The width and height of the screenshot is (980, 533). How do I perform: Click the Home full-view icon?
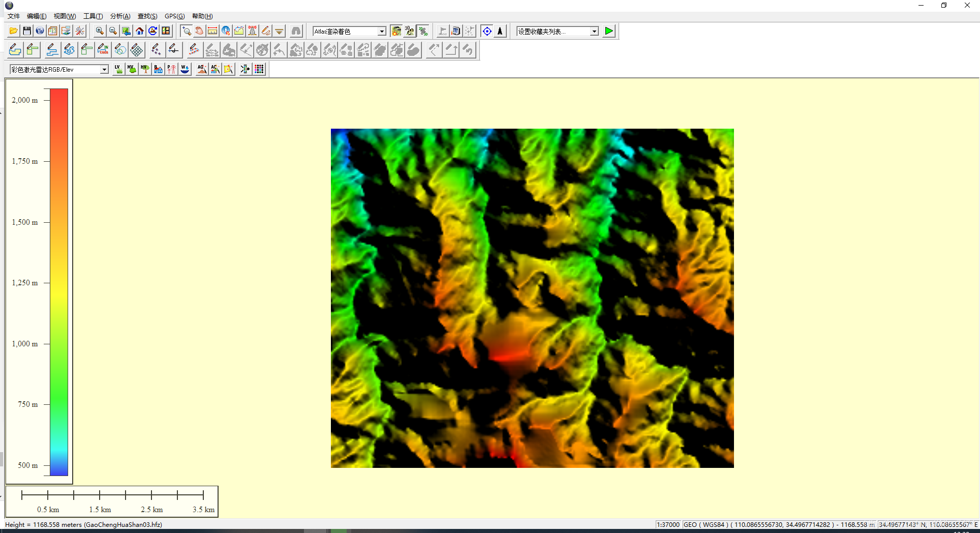point(139,31)
